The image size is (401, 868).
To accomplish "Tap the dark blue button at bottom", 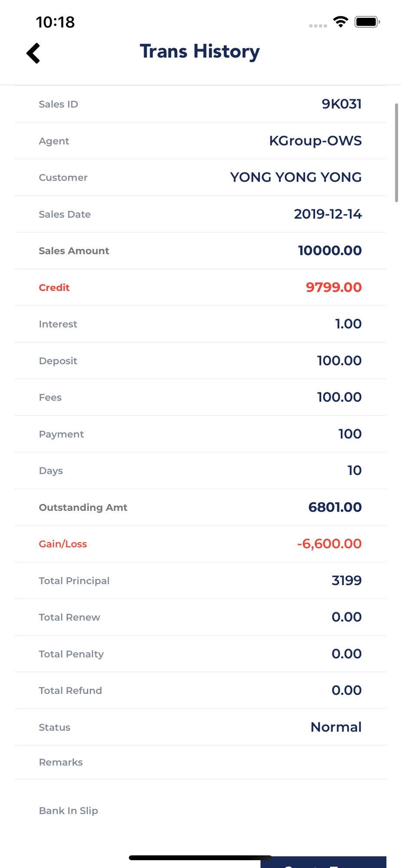I will pos(323,862).
